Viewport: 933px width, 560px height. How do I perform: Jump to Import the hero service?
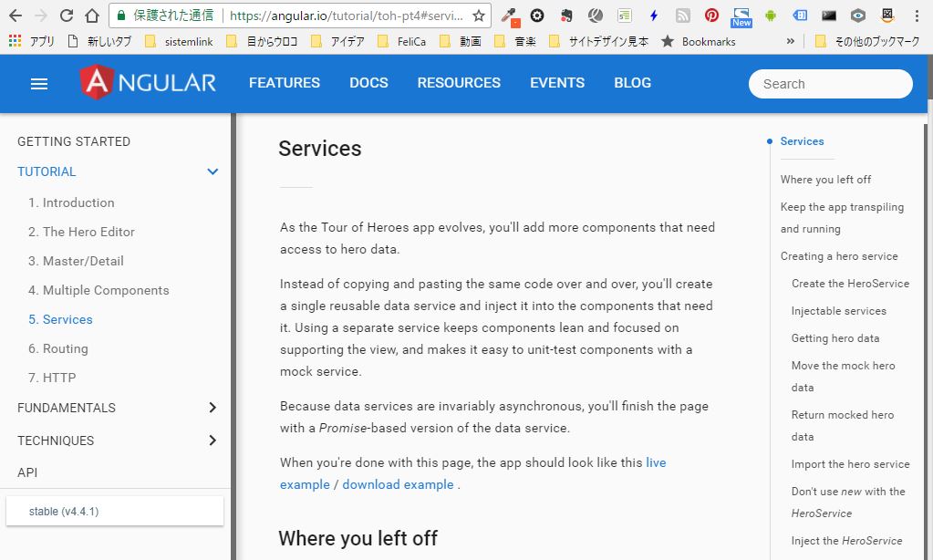tap(850, 464)
